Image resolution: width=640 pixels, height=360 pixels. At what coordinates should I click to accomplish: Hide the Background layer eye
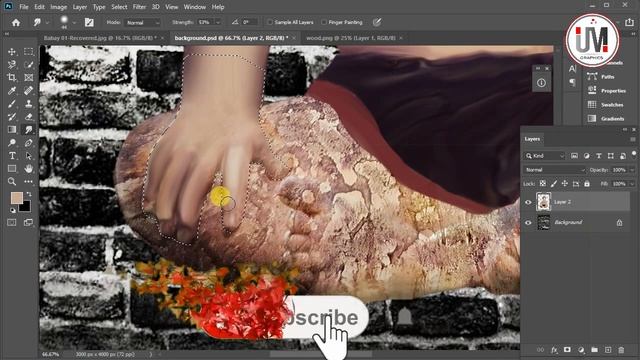pos(528,223)
